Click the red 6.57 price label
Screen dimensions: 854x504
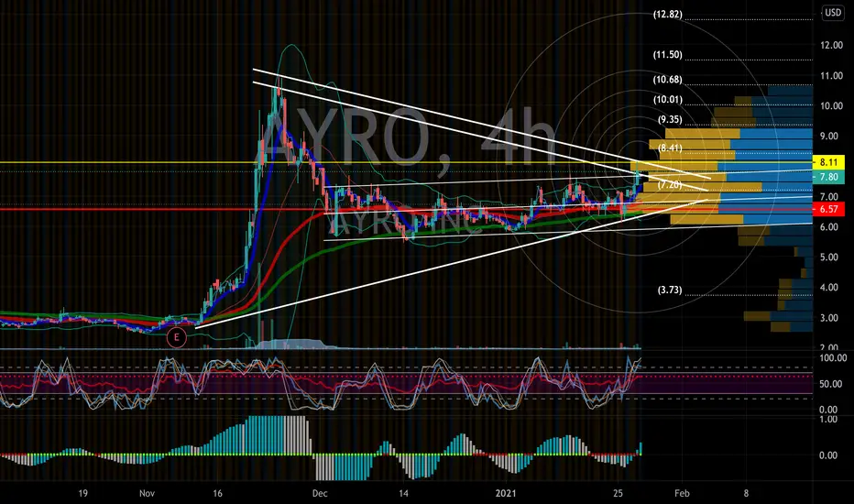click(828, 209)
